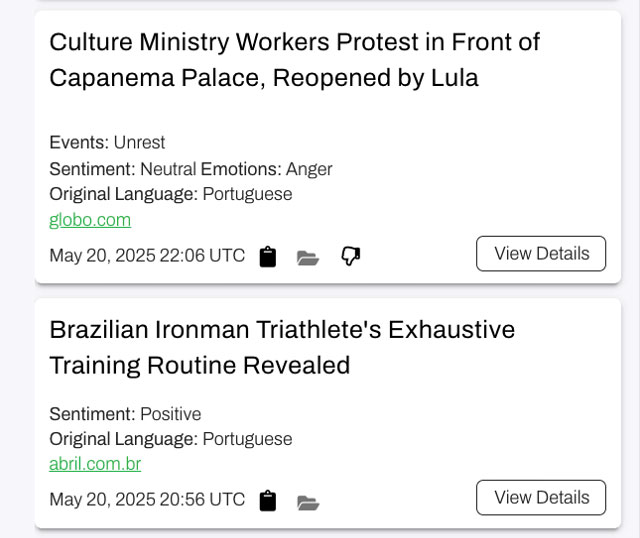
Task: View Details for the Ironman Triathlete article
Action: 541,498
